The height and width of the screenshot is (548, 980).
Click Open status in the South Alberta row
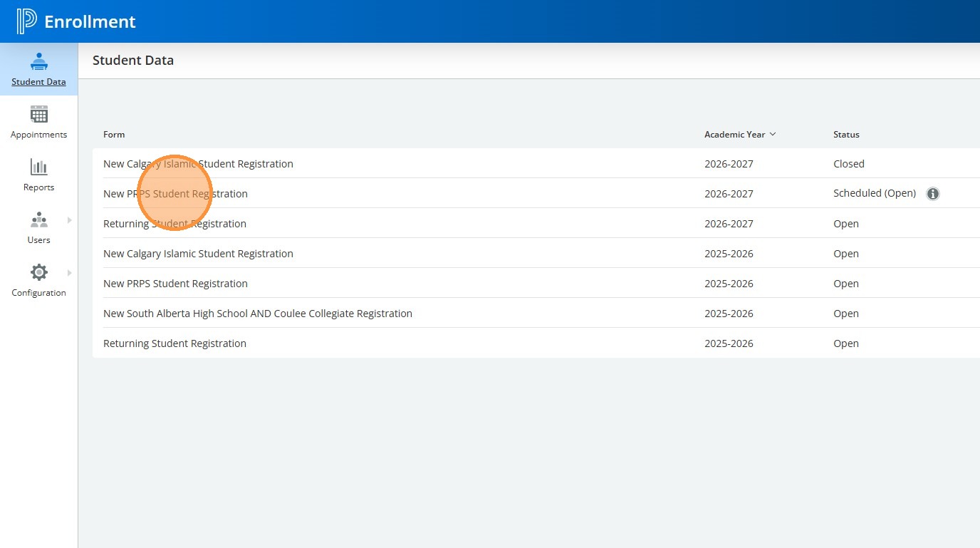pos(846,314)
